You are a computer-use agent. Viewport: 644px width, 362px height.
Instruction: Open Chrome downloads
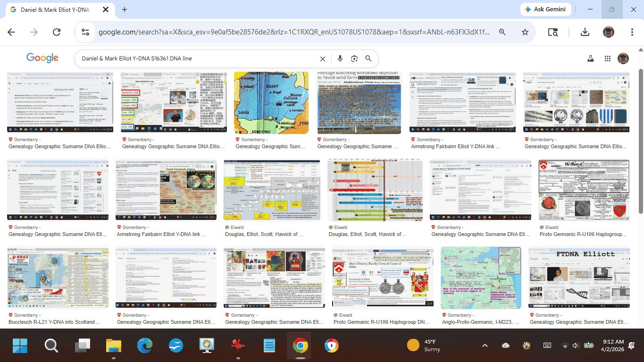[585, 32]
